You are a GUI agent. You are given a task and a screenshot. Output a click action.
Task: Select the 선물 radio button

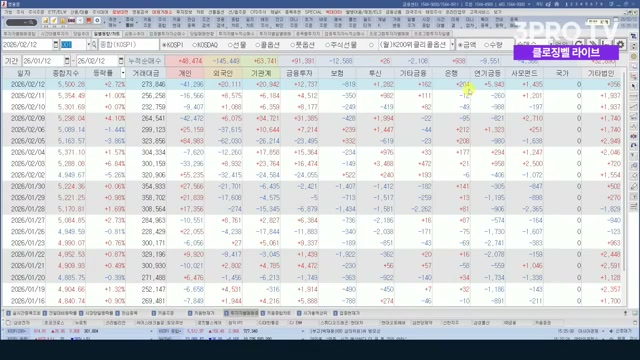point(237,45)
